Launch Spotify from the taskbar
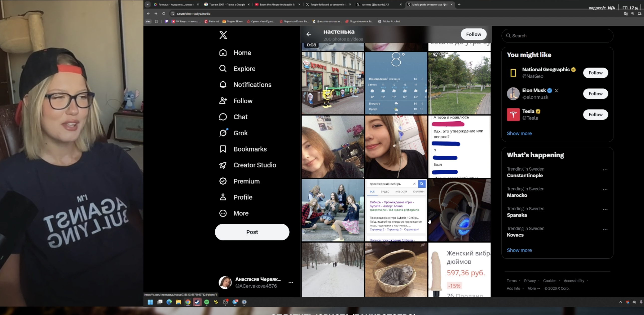 click(206, 302)
